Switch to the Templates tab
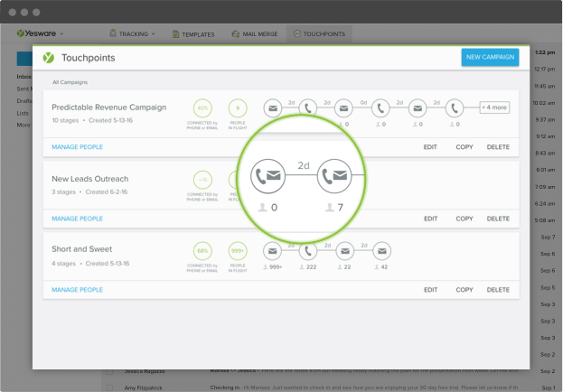Screen dimensions: 563x392 193,34
